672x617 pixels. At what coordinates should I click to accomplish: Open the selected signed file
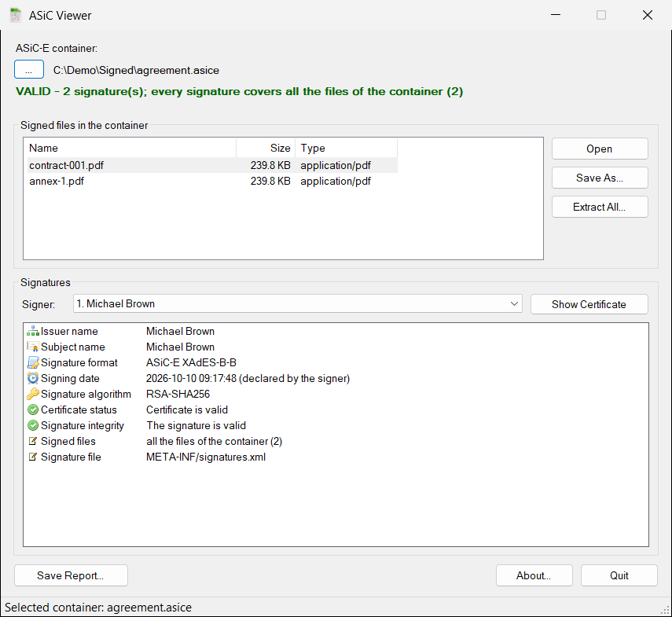tap(600, 149)
